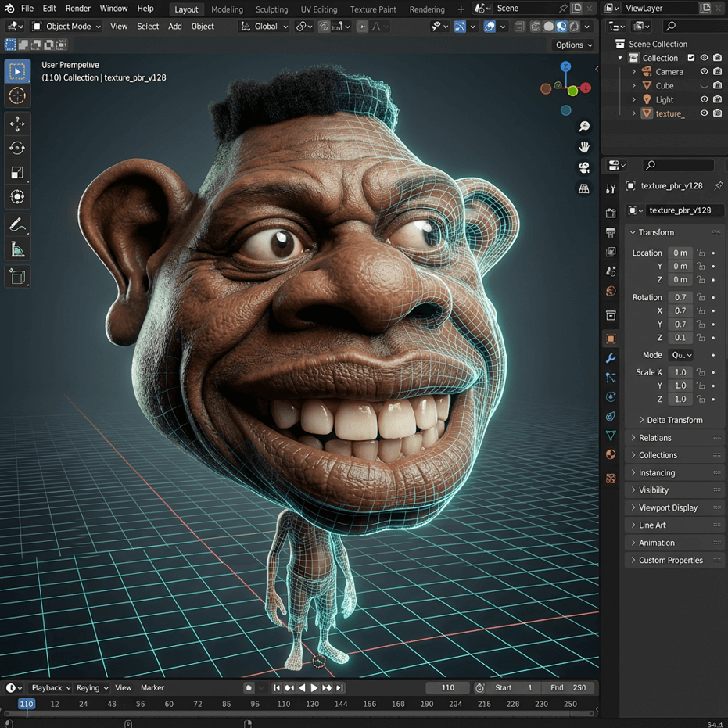Click the Options button in the viewport header
This screenshot has width=728, height=728.
pyautogui.click(x=573, y=45)
